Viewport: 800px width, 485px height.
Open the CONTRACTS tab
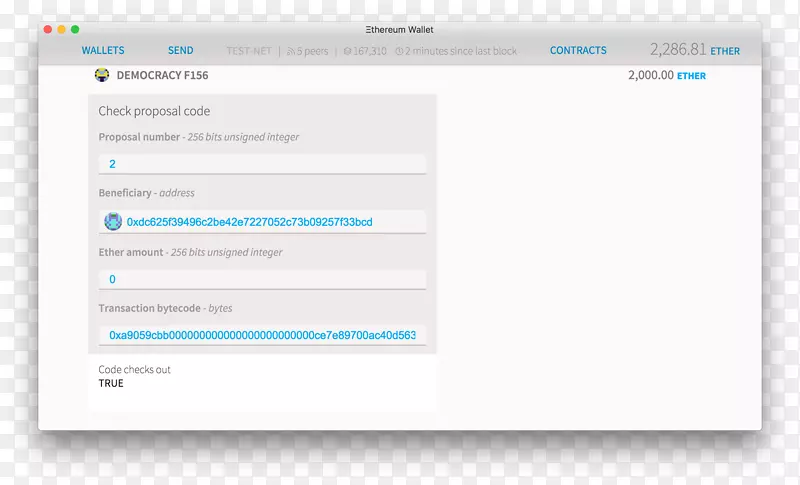[578, 50]
